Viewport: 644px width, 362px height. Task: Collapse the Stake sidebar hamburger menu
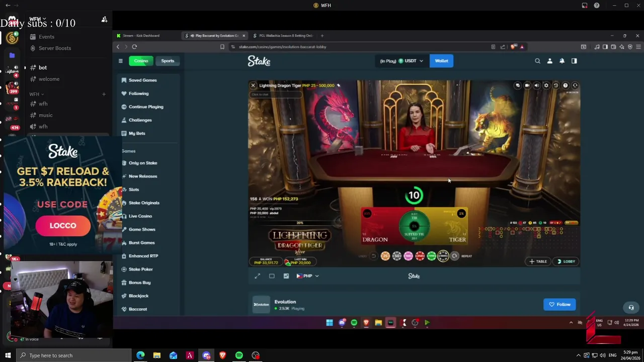point(120,61)
